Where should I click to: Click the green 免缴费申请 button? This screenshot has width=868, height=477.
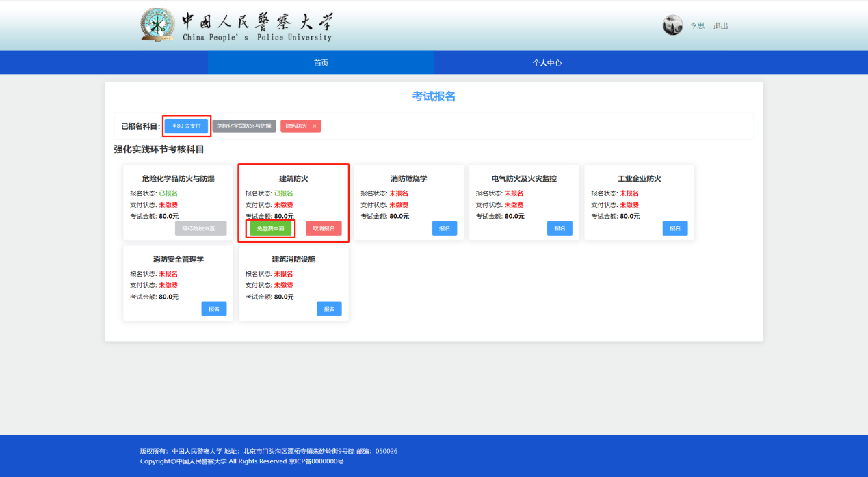tap(270, 228)
